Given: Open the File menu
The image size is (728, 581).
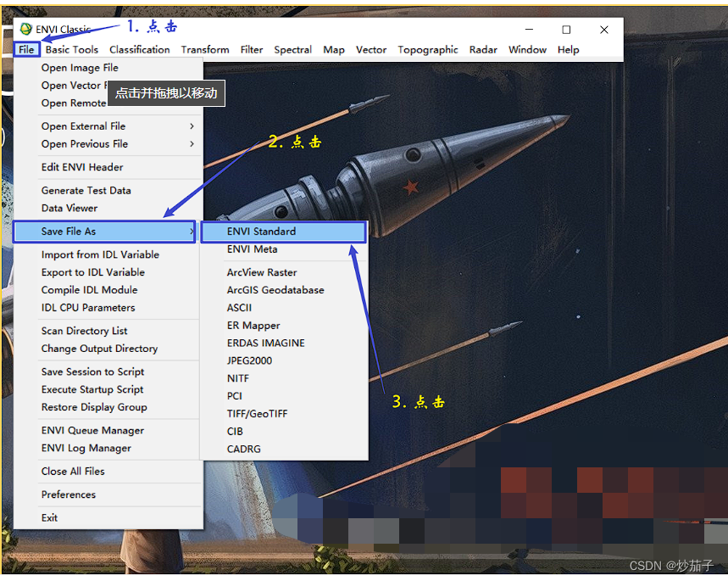Looking at the screenshot, I should (x=26, y=50).
